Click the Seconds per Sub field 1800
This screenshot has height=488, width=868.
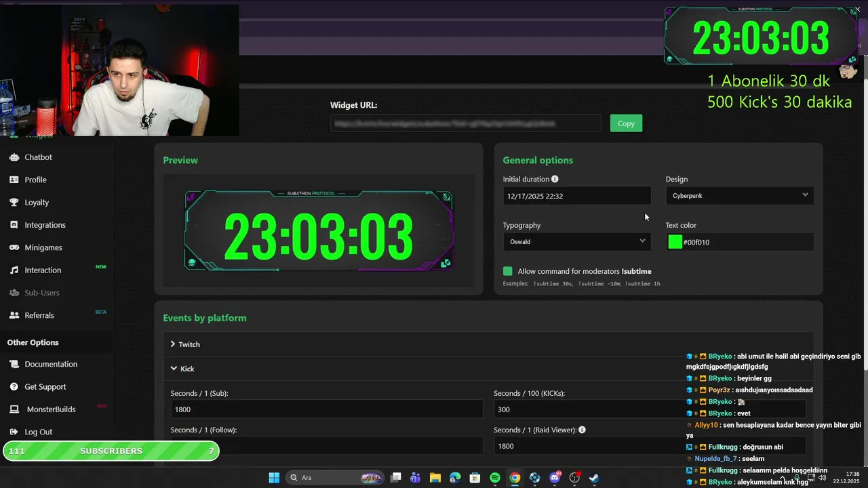(327, 409)
